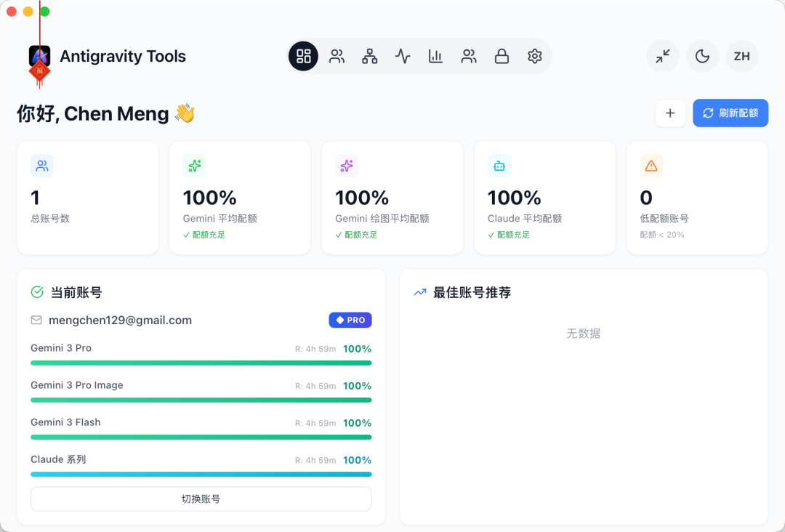This screenshot has height=532, width=785.
Task: Click the Gemini 3 Pro Image quota bar
Action: pos(201,400)
